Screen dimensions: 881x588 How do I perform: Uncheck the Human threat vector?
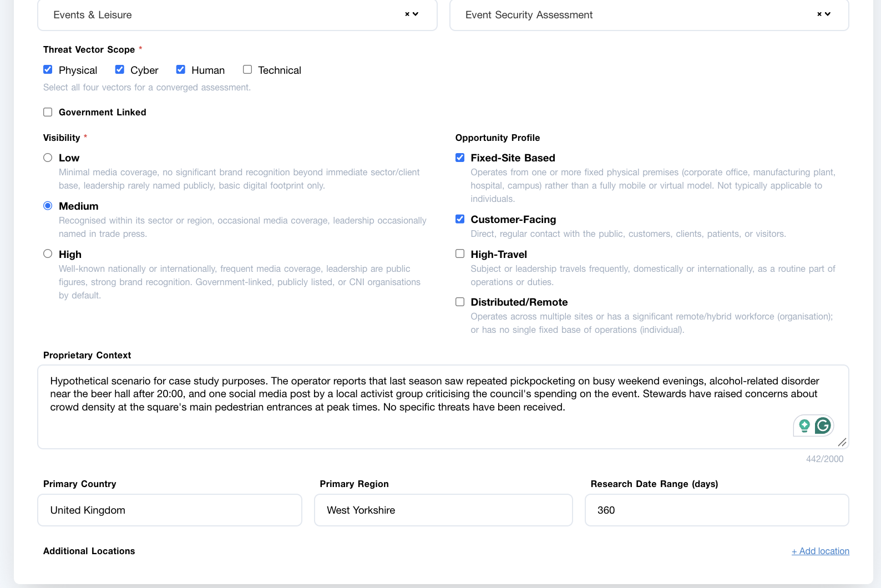pyautogui.click(x=180, y=69)
